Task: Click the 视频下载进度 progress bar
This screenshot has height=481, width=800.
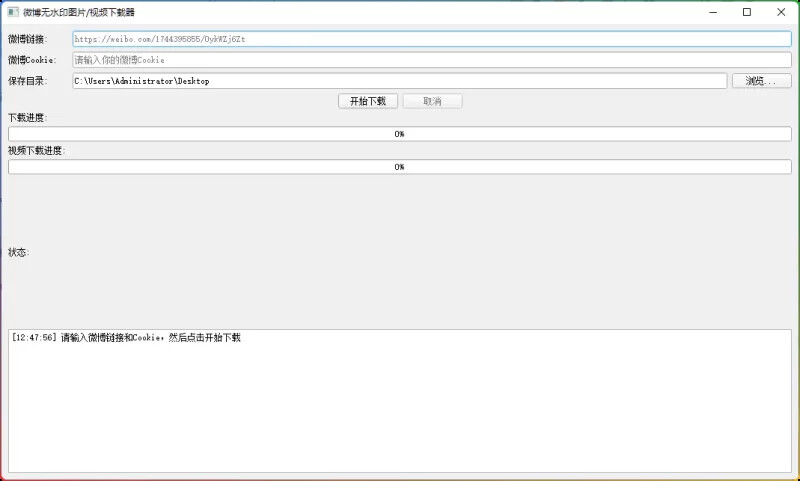Action: (x=400, y=167)
